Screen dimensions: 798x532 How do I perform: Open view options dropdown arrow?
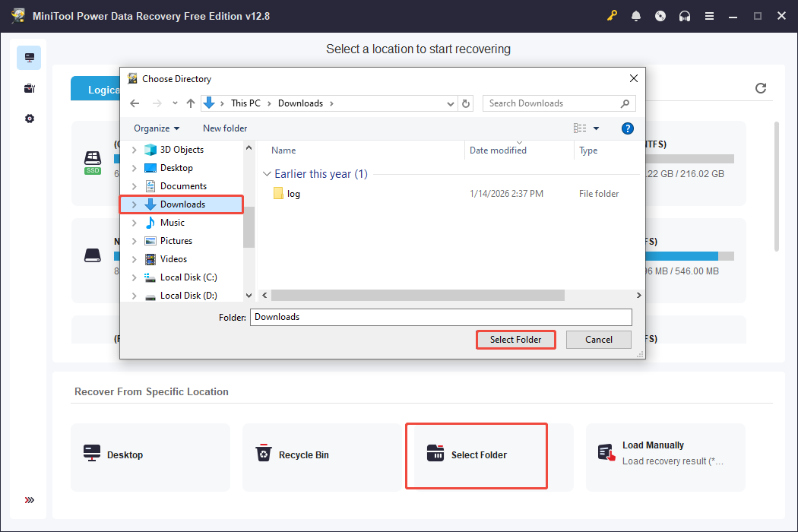[596, 128]
